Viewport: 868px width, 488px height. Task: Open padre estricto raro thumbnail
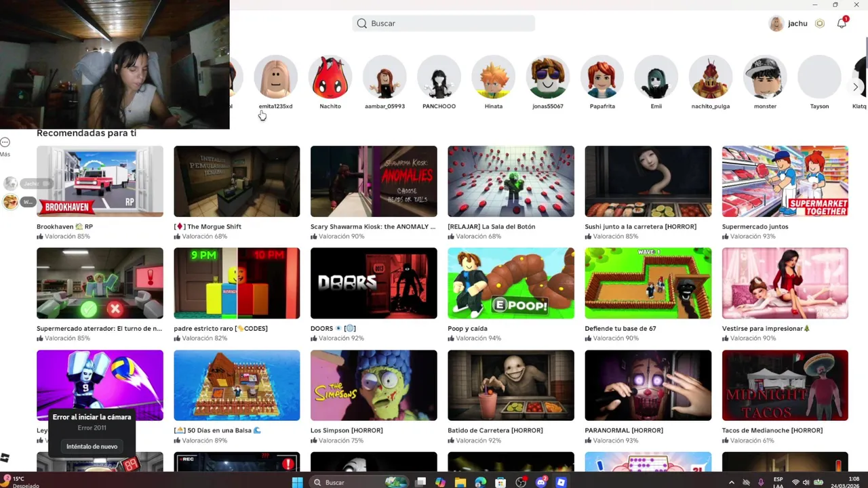pos(237,283)
